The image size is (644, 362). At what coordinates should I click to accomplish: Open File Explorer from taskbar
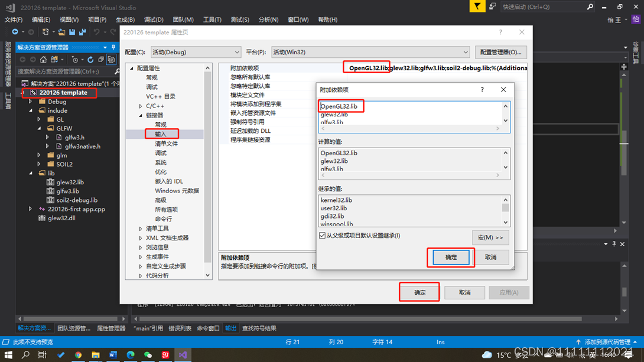(96, 354)
